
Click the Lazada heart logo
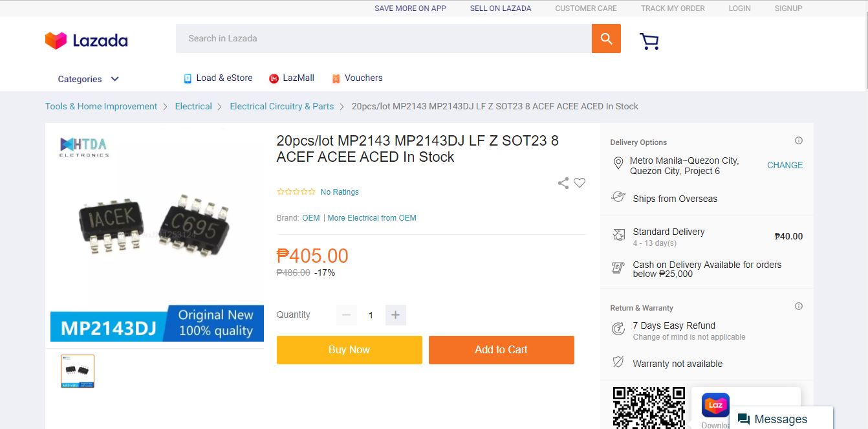[56, 40]
